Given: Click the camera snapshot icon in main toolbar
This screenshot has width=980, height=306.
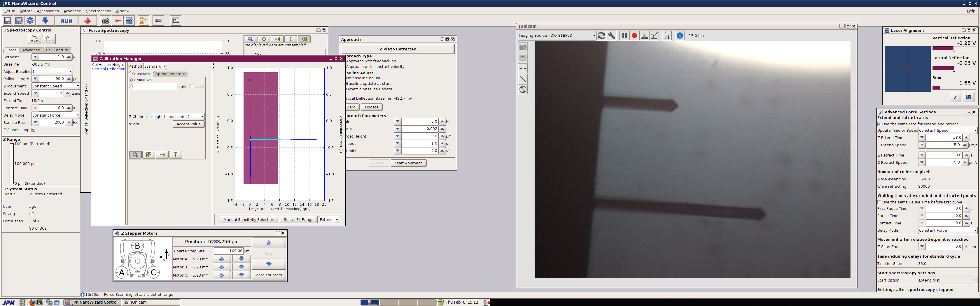Looking at the screenshot, I should 106,21.
